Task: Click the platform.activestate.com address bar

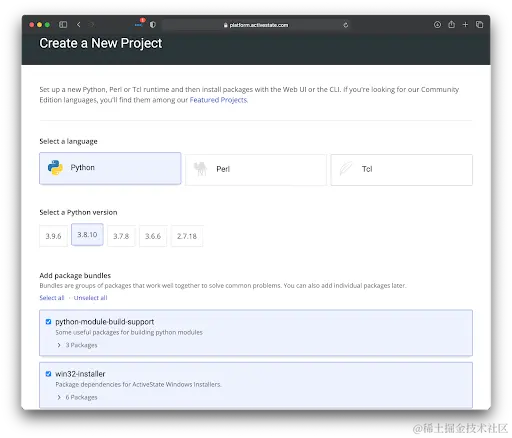Action: (256, 25)
